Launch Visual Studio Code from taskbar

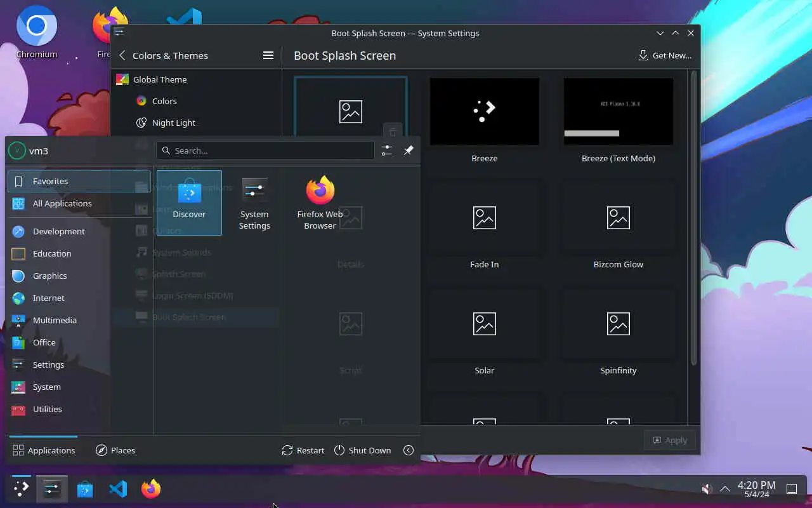[x=118, y=489]
